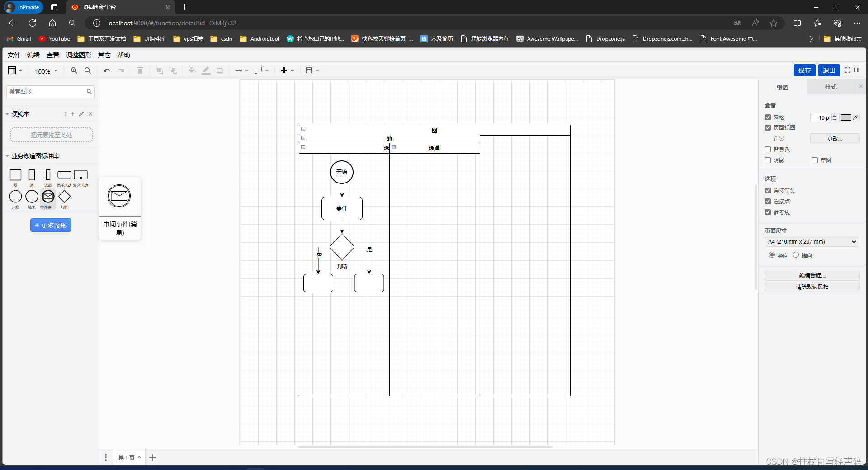
Task: Open the 100% zoom level dropdown
Action: (46, 71)
